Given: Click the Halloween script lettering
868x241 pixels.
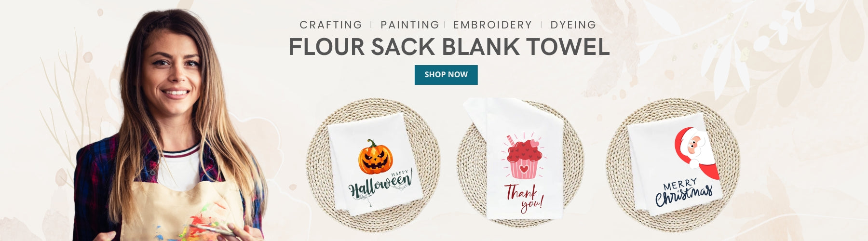Looking at the screenshot, I should pyautogui.click(x=380, y=186).
